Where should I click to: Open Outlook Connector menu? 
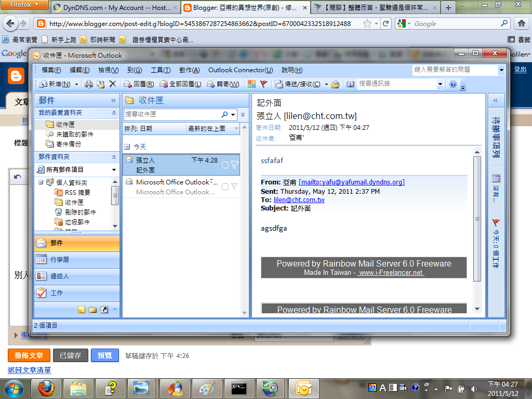point(240,70)
